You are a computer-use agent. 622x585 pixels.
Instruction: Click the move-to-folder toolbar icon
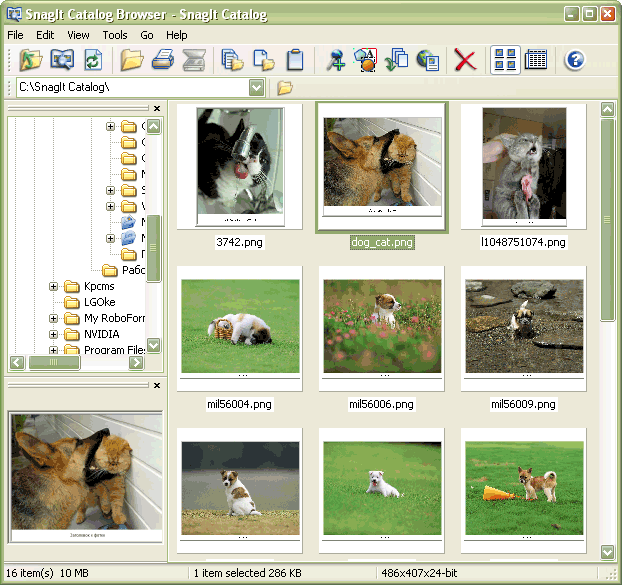[x=264, y=60]
